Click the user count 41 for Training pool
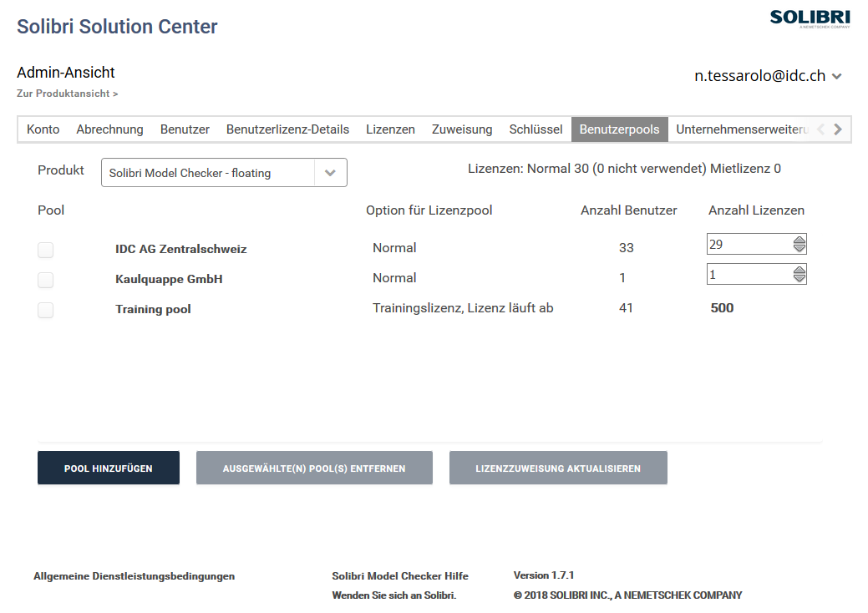 (626, 308)
